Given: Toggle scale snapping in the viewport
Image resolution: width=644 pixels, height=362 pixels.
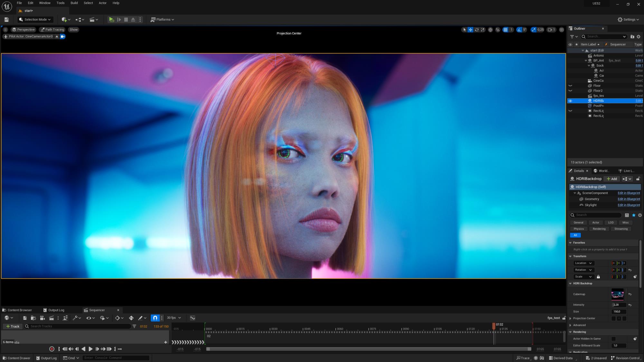Looking at the screenshot, I should point(534,30).
